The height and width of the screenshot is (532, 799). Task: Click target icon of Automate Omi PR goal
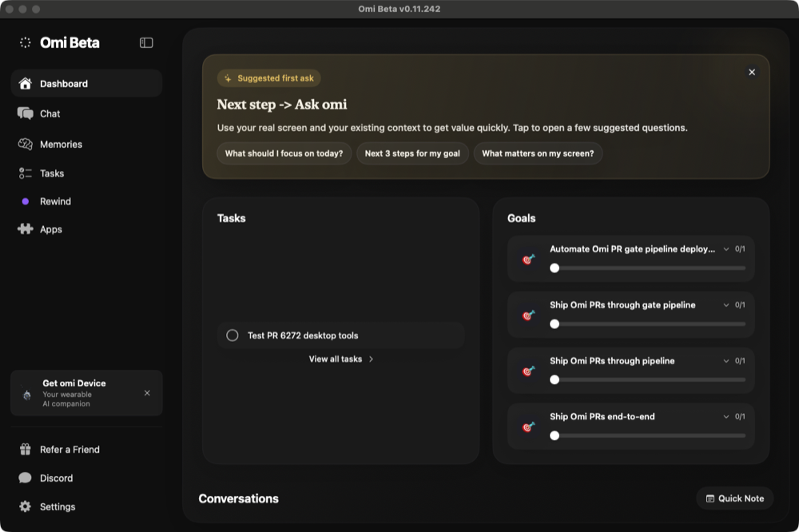528,260
